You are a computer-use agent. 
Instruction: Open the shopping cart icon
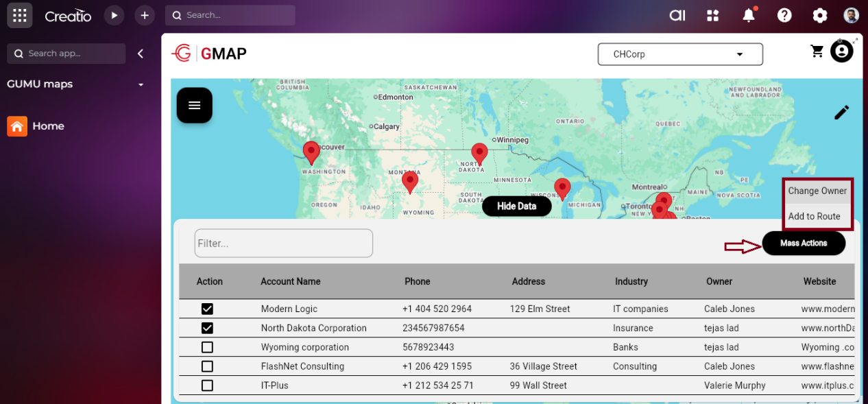pyautogui.click(x=817, y=51)
